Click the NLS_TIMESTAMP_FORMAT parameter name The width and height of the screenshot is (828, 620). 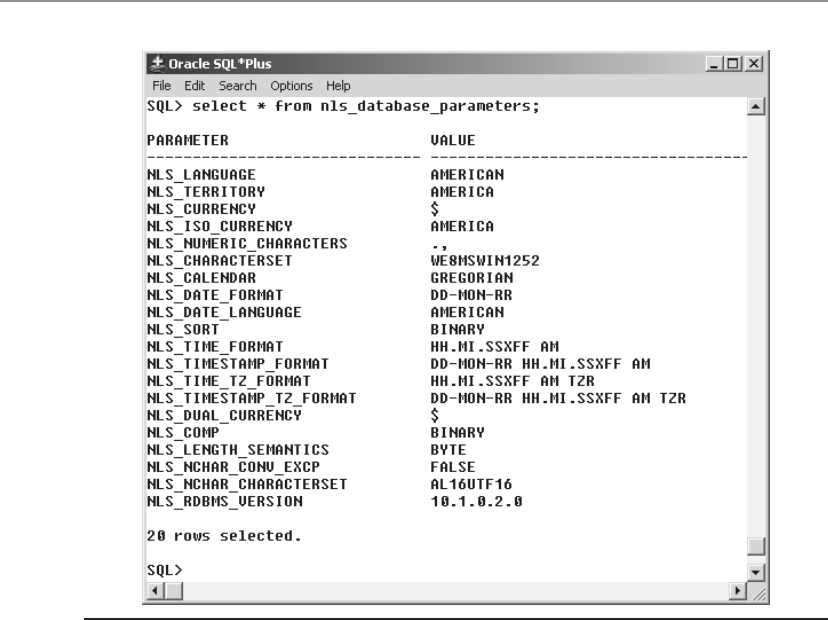coord(238,364)
